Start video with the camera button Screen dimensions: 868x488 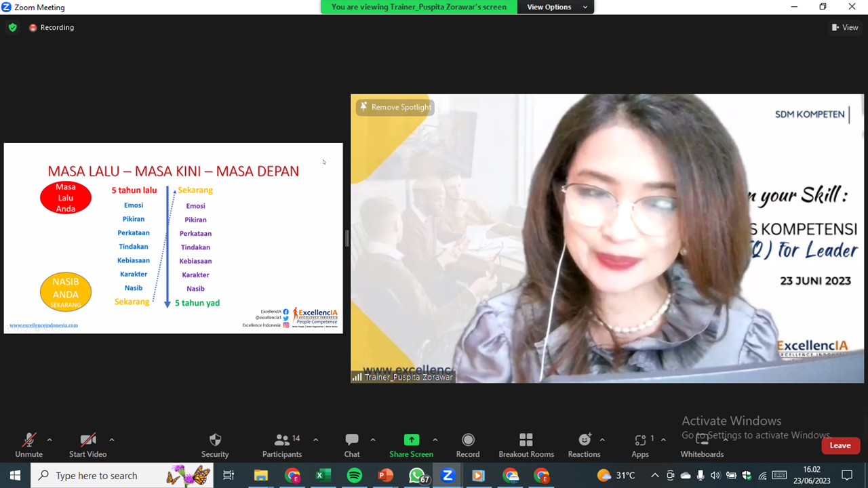87,445
